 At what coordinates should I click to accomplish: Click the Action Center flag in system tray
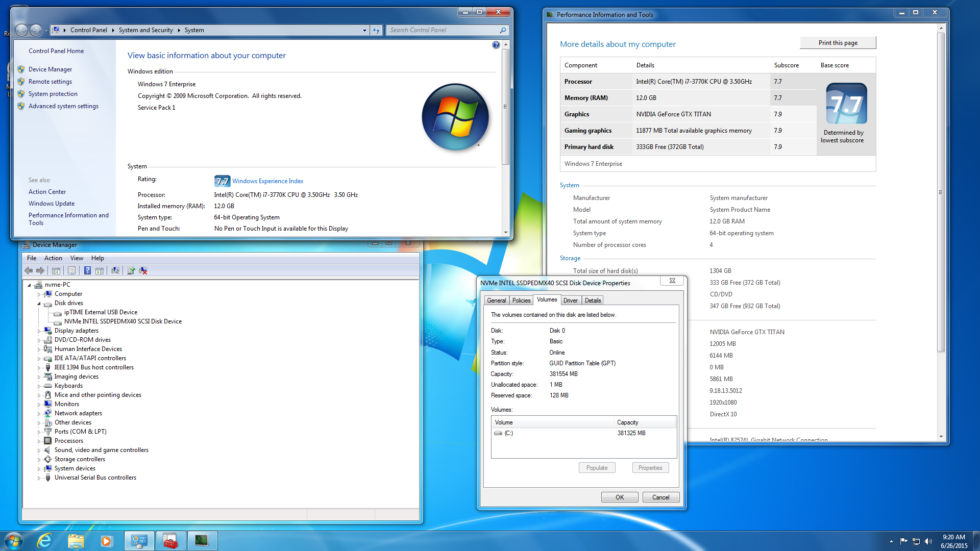tap(903, 541)
